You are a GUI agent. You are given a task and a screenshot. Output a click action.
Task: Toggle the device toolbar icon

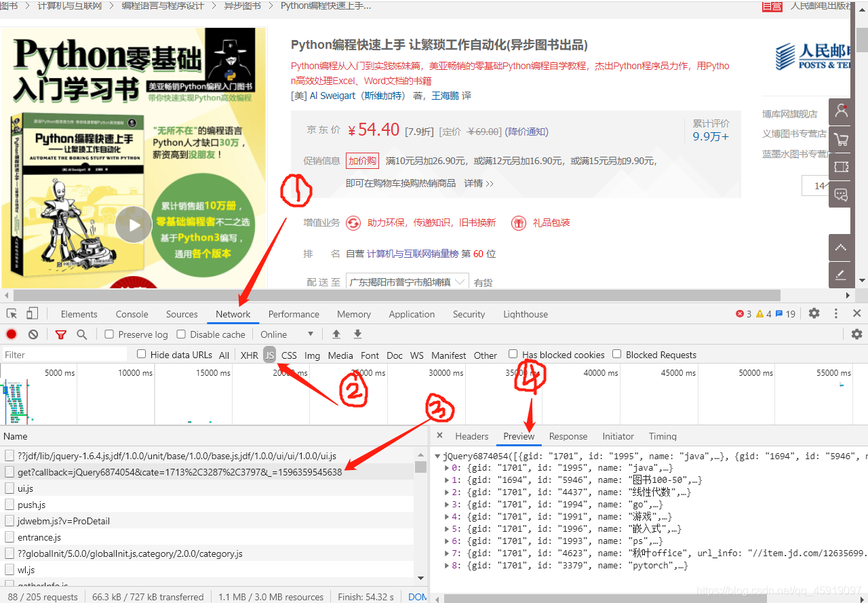pos(32,313)
